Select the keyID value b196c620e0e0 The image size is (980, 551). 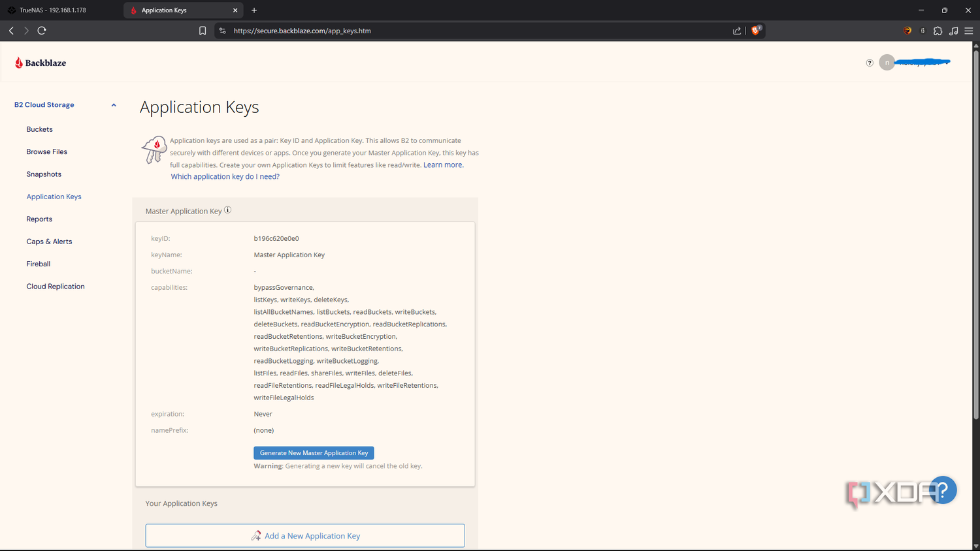point(276,239)
